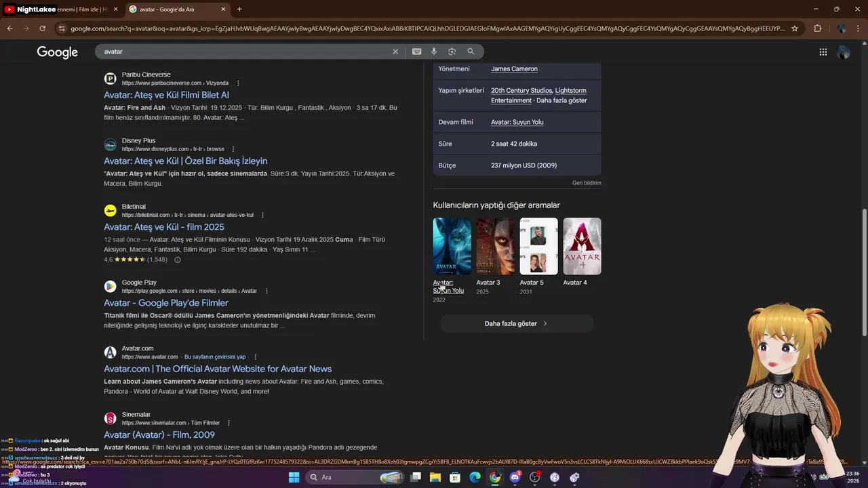Open more options for Paribu Cineverse result
The height and width of the screenshot is (488, 868).
pos(238,83)
